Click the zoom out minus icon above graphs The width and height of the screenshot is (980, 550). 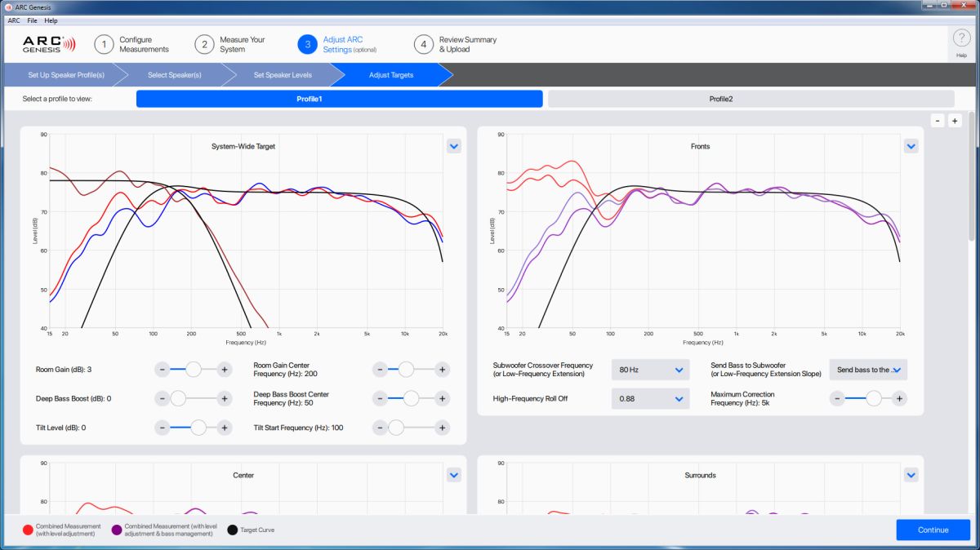click(x=938, y=121)
